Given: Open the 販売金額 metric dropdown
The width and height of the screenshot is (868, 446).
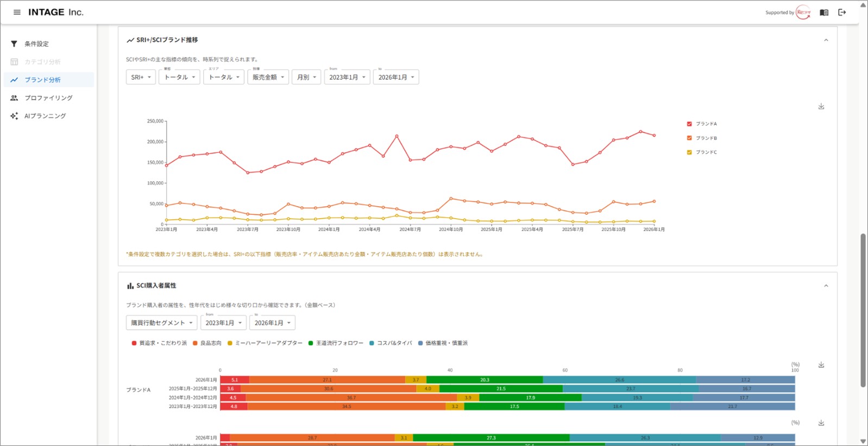Looking at the screenshot, I should pos(268,77).
